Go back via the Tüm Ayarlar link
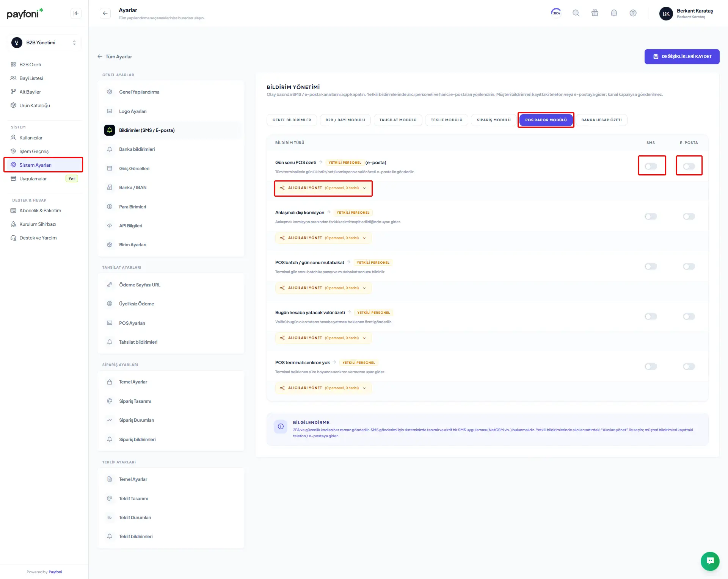 115,57
